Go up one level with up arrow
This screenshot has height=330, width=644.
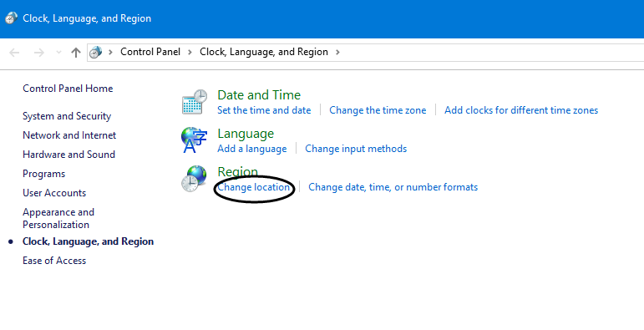tap(75, 52)
